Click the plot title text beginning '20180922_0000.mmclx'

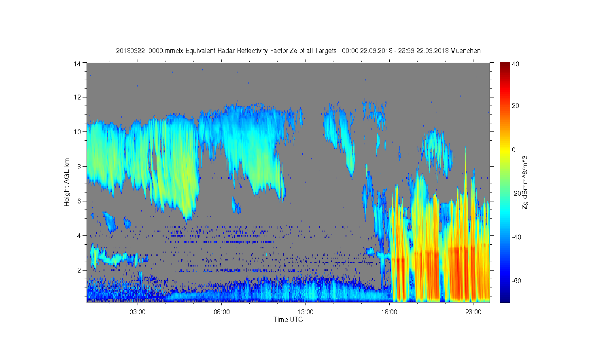pos(298,51)
